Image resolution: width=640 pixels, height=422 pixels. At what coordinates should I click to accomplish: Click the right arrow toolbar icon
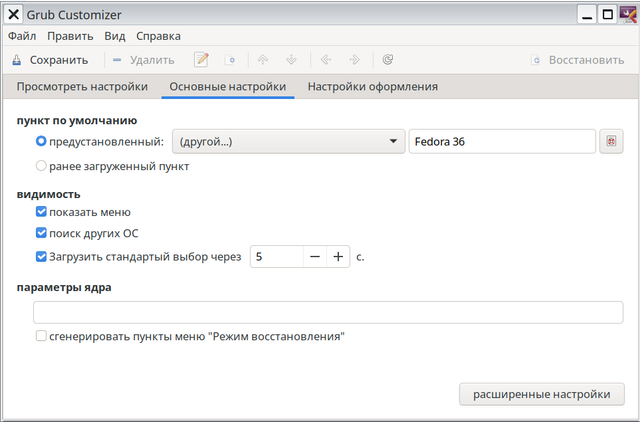354,60
